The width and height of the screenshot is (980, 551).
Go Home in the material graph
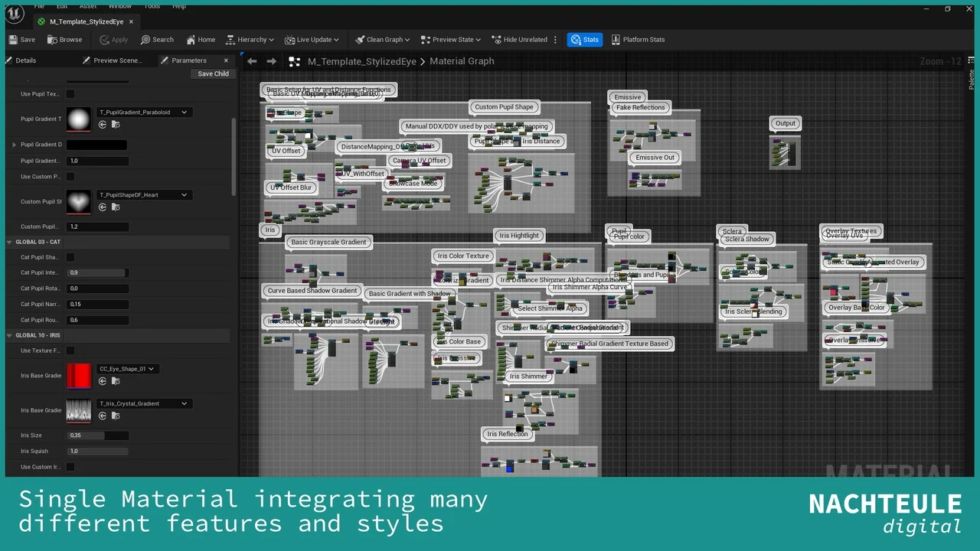tap(200, 40)
